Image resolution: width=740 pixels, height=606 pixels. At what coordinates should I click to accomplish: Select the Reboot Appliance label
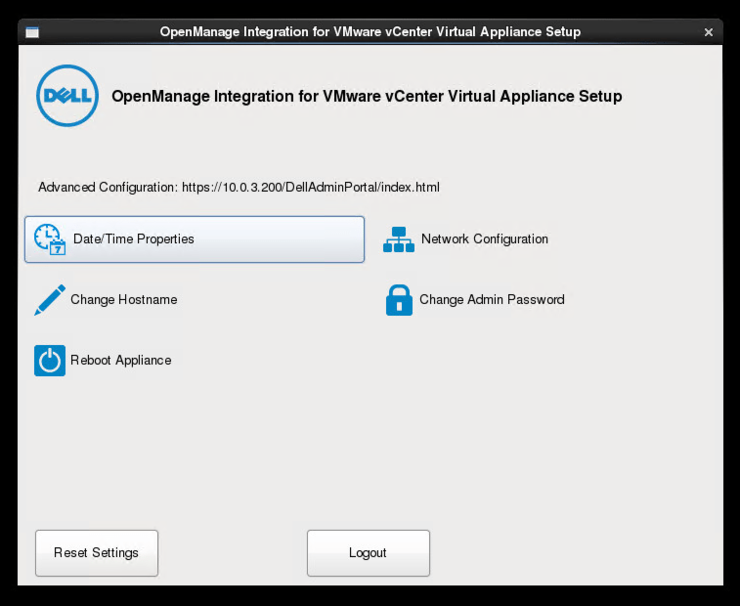[121, 360]
